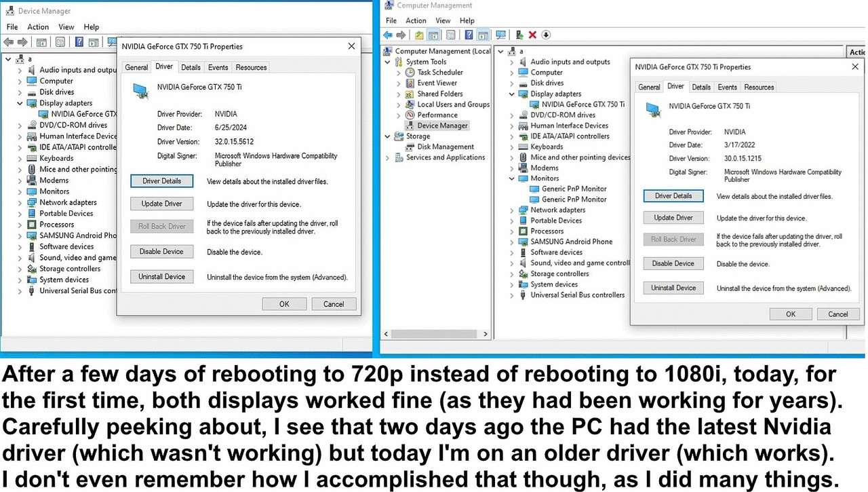Screen dimensions: 868x492
Task: Expand Audio inputs and outputs in left Device Manager
Action: 20,70
